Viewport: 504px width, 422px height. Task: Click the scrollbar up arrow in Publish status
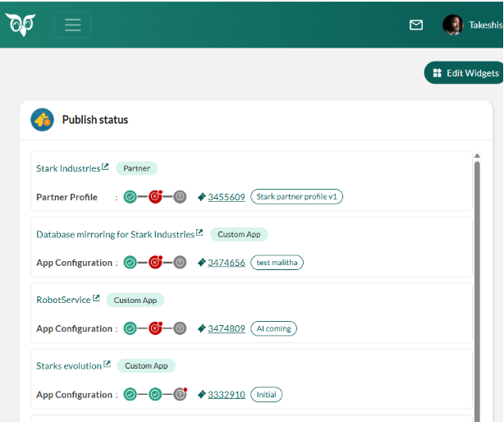[477, 155]
